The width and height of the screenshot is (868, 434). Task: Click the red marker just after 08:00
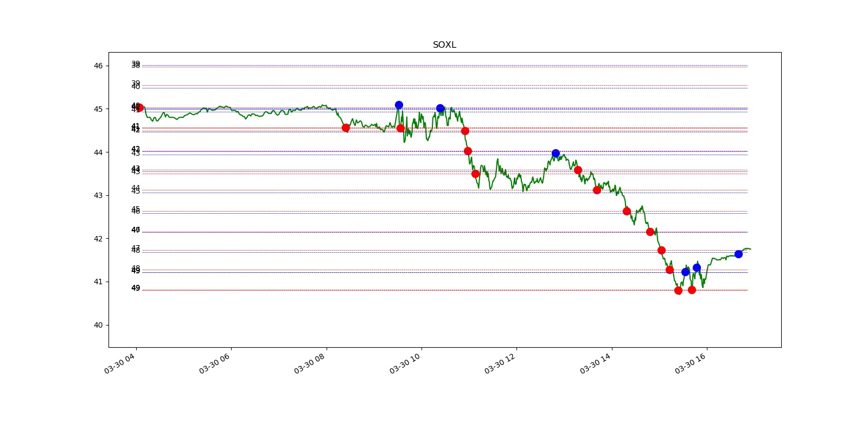point(346,127)
